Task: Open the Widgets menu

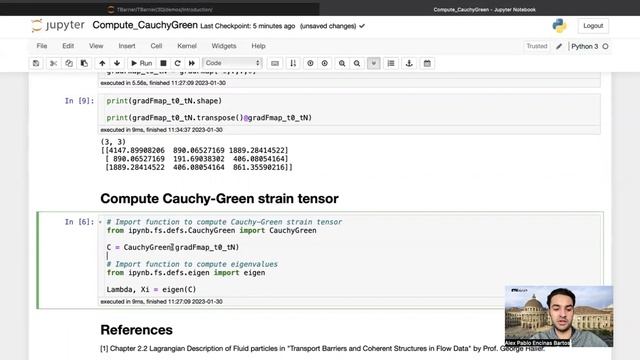Action: pyautogui.click(x=224, y=46)
